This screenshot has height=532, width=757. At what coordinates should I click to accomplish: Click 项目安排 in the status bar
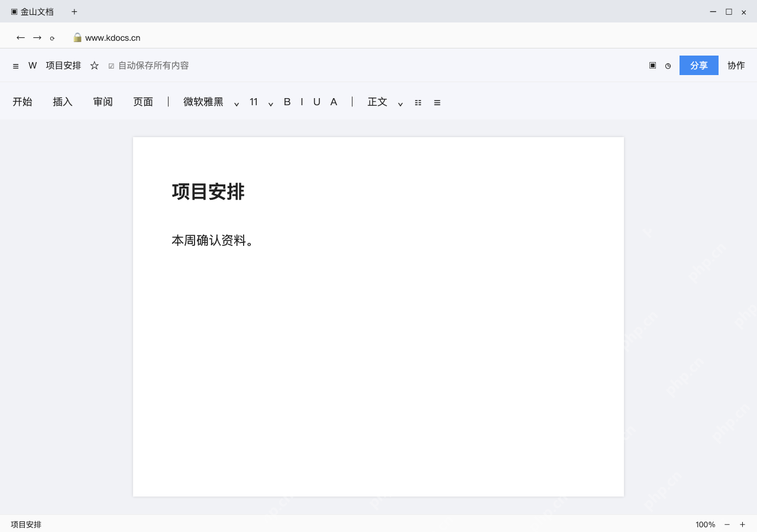[x=26, y=524]
